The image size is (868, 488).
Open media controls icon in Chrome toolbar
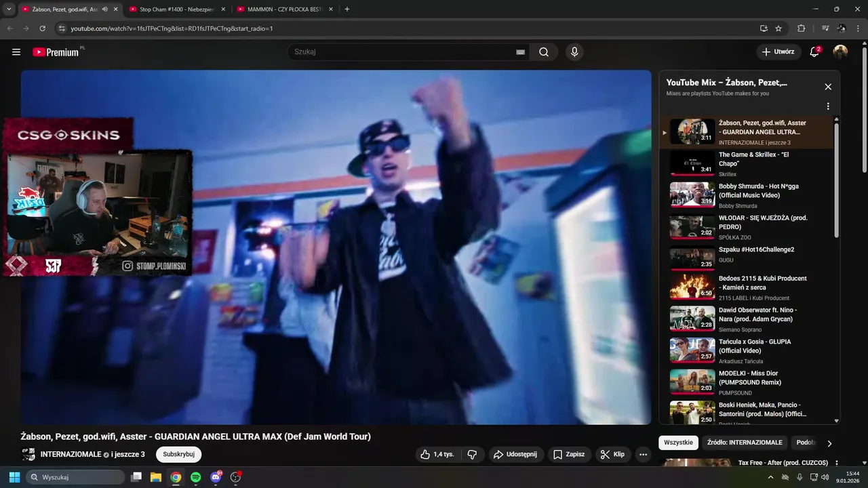825,28
